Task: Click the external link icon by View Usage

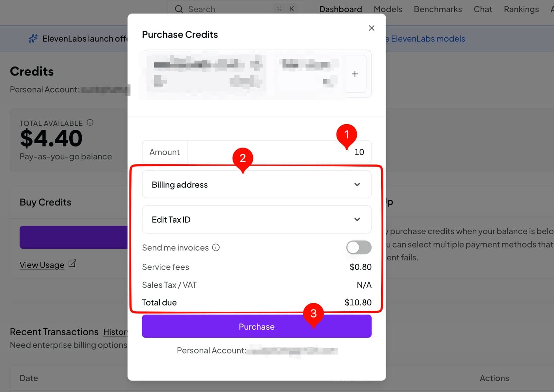Action: pos(72,264)
